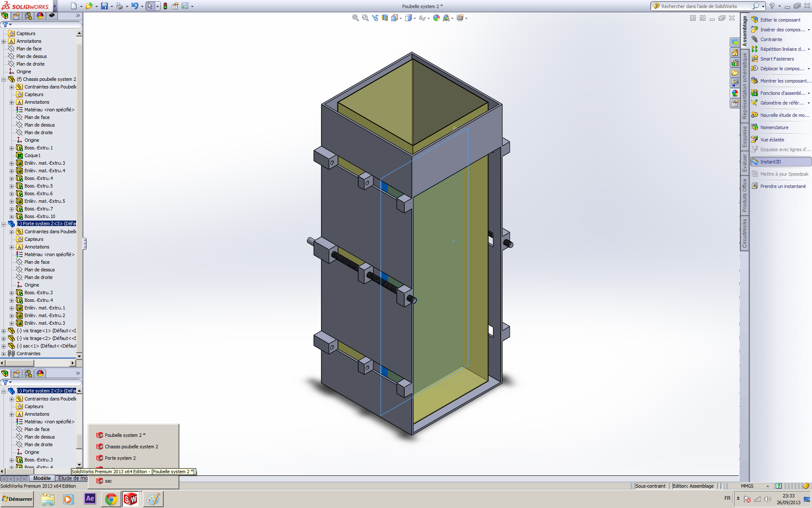Click the Section View icon

coord(385,18)
